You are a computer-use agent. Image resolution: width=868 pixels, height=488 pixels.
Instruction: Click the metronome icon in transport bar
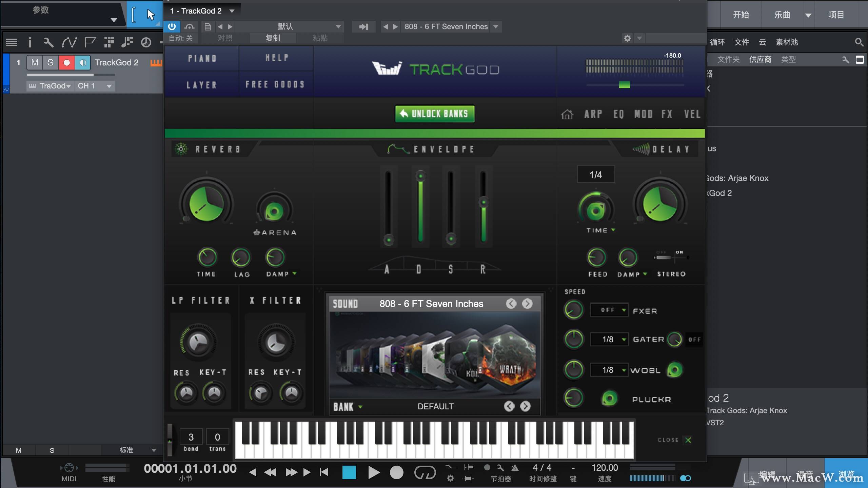click(x=515, y=468)
